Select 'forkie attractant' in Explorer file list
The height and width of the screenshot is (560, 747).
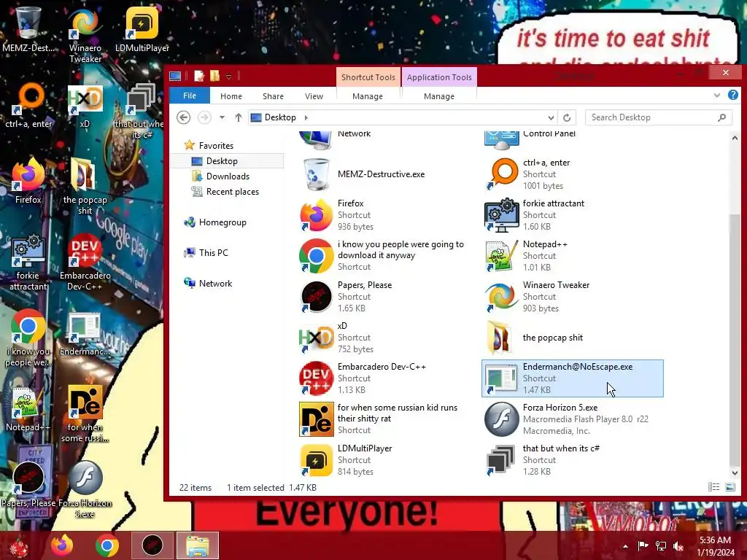coord(572,215)
